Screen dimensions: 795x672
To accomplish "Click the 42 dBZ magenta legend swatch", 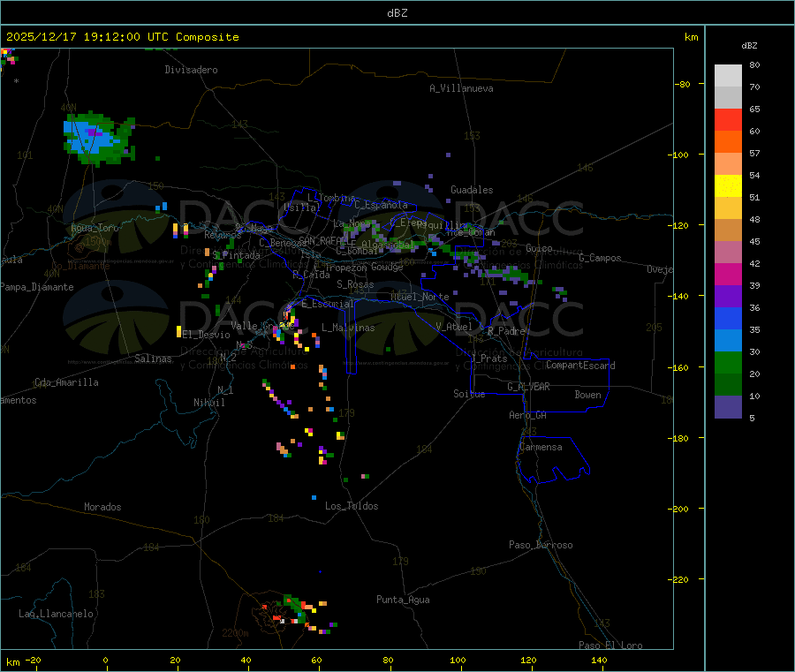I will click(x=728, y=274).
